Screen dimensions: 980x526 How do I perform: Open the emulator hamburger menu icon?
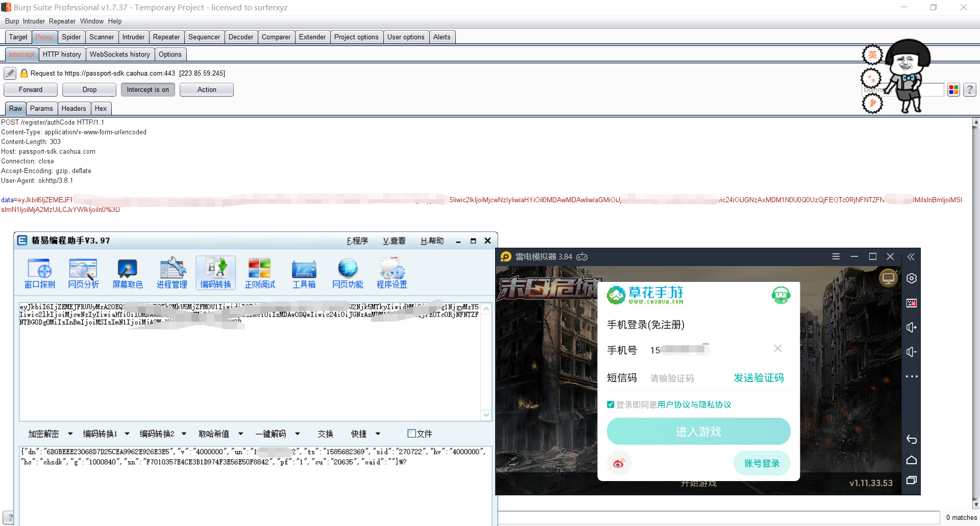(836, 256)
